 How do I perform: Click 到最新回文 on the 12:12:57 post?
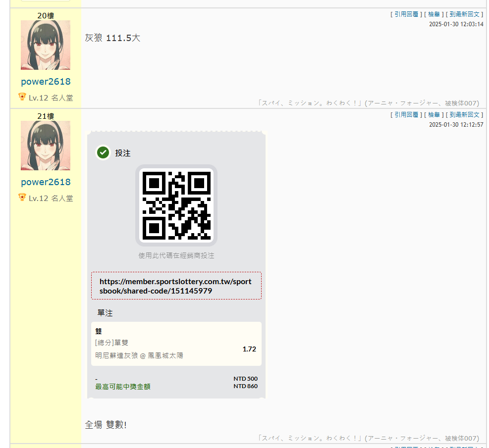coord(464,115)
